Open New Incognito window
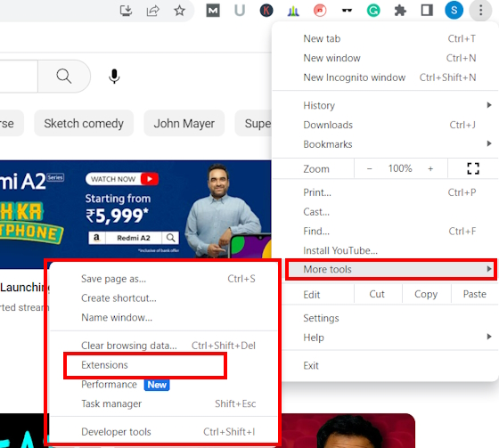Screen dimensions: 499x448 (x=385, y=77)
